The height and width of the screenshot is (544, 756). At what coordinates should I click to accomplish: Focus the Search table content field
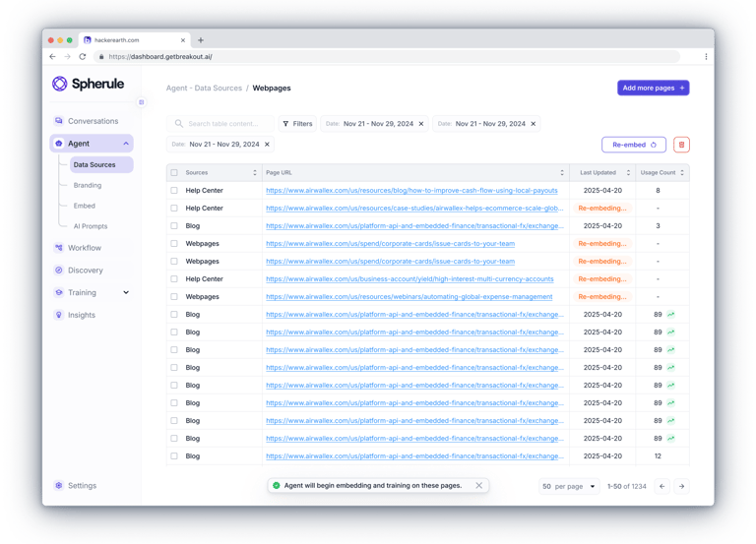(x=220, y=124)
